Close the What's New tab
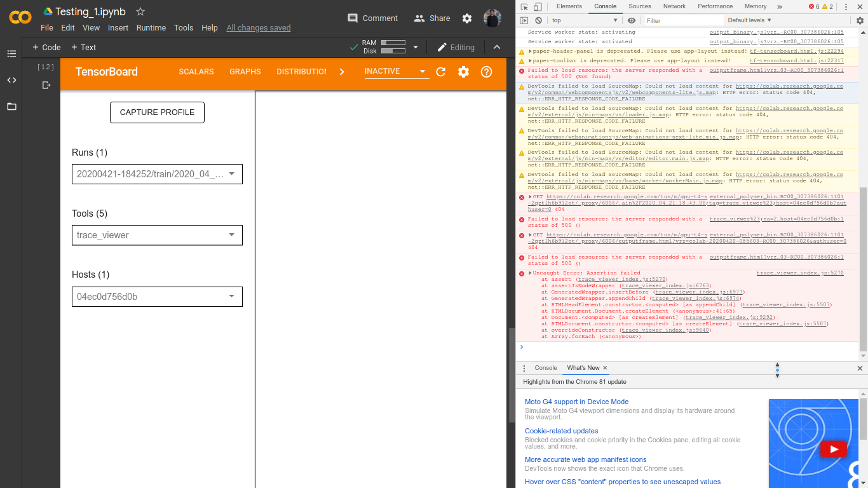 click(x=605, y=368)
